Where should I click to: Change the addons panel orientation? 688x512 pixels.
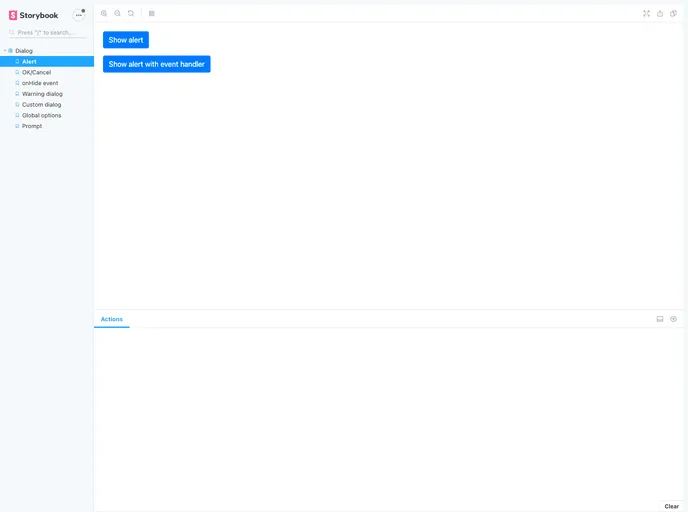tap(660, 319)
